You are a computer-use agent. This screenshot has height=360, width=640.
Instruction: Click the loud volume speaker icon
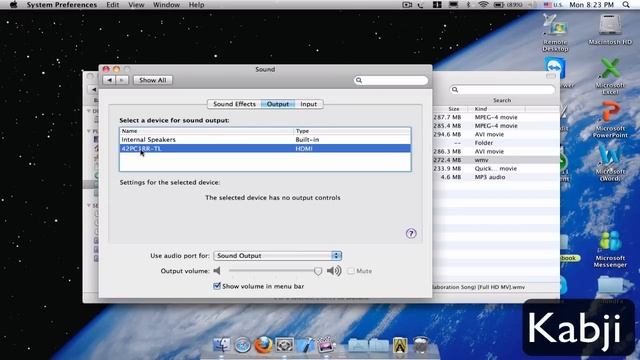(x=334, y=271)
